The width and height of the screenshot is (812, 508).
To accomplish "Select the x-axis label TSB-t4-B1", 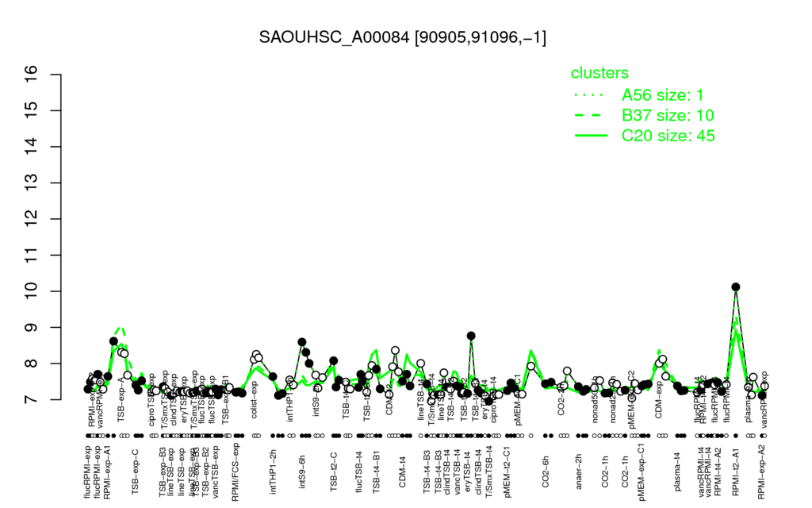I will tap(377, 471).
